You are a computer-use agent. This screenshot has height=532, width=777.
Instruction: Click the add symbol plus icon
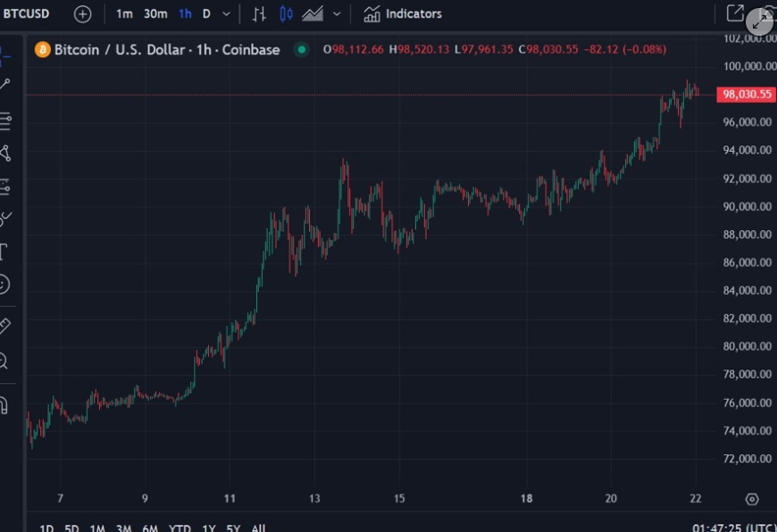82,14
